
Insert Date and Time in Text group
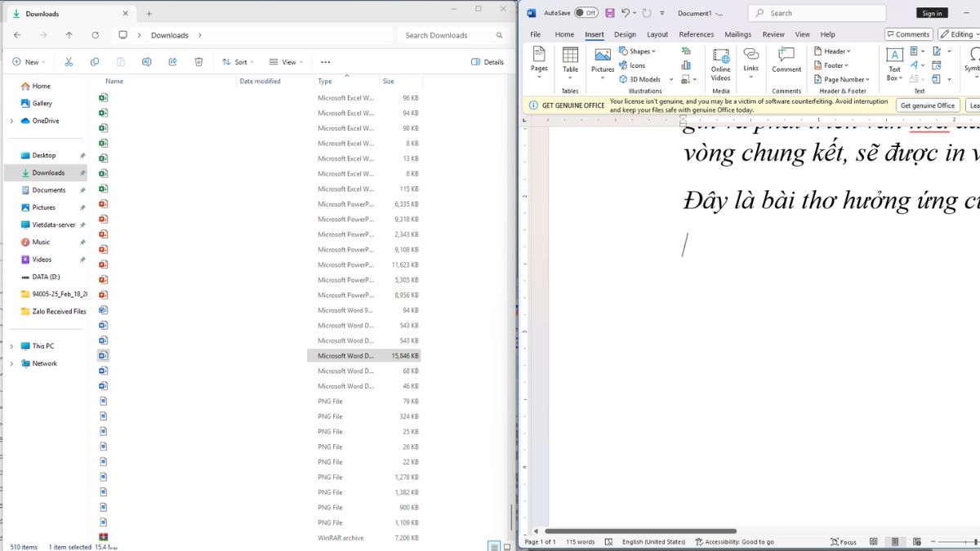click(937, 65)
